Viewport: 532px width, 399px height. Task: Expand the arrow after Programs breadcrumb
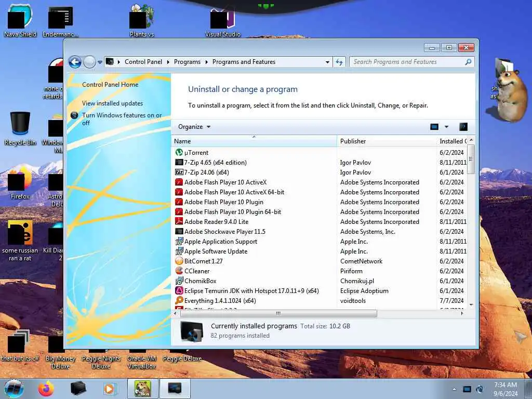click(206, 62)
